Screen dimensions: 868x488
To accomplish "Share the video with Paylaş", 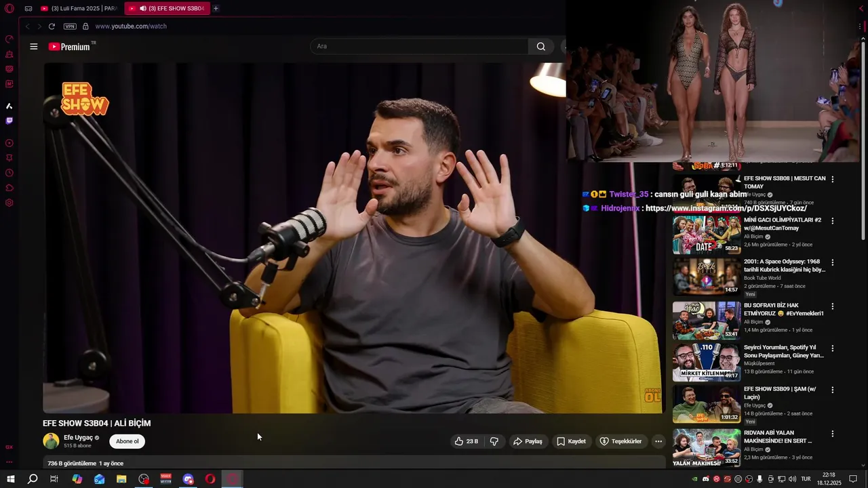I will tap(528, 441).
